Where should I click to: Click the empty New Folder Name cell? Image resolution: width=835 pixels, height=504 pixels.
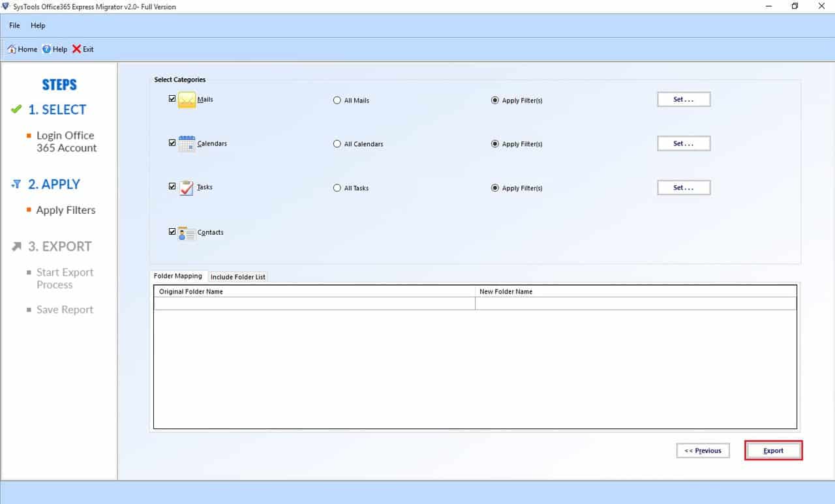click(635, 303)
